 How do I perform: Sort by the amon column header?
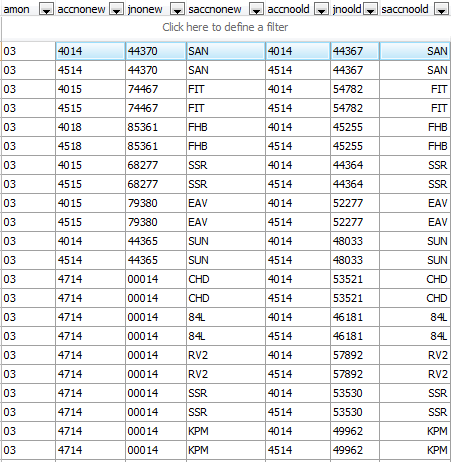[x=16, y=9]
